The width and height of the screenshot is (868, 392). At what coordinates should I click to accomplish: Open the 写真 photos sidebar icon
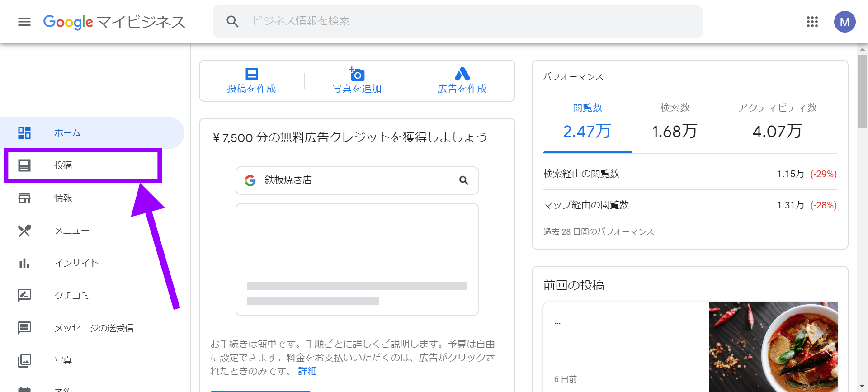click(24, 360)
